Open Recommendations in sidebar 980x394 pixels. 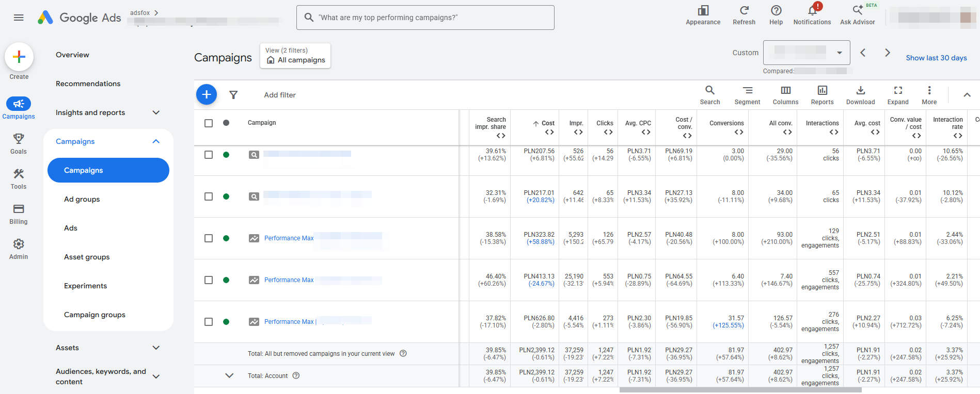tap(88, 84)
